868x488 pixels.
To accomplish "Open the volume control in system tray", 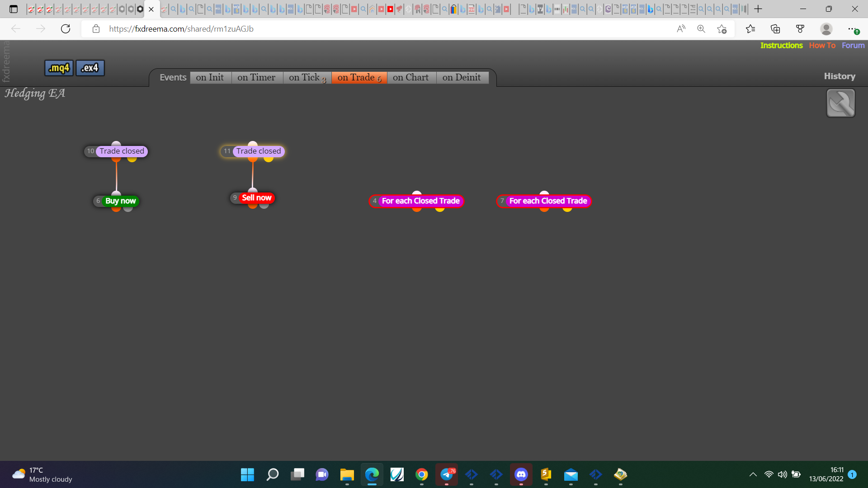I will [x=782, y=474].
